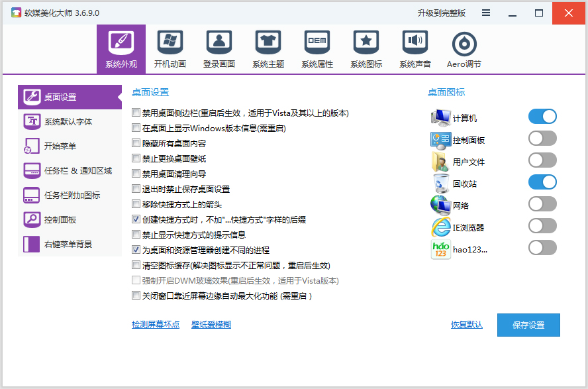Check 隐藏所有桌面内容 option

pos(136,143)
